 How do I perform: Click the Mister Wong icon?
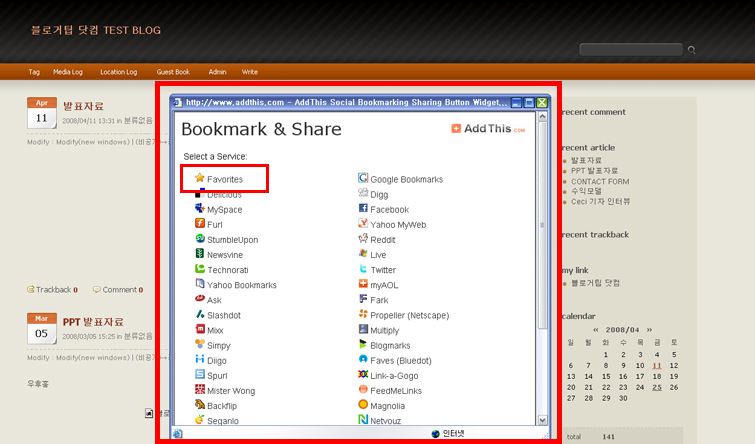200,389
